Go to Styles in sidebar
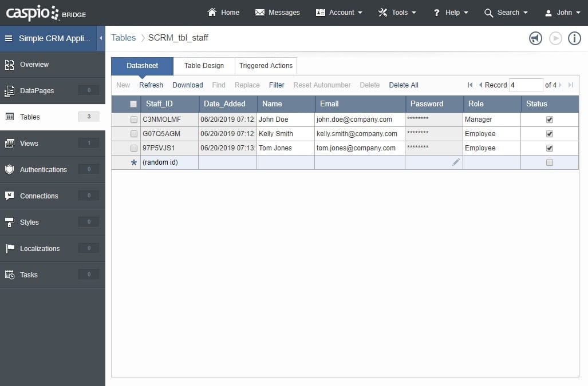588x386 pixels. [29, 222]
